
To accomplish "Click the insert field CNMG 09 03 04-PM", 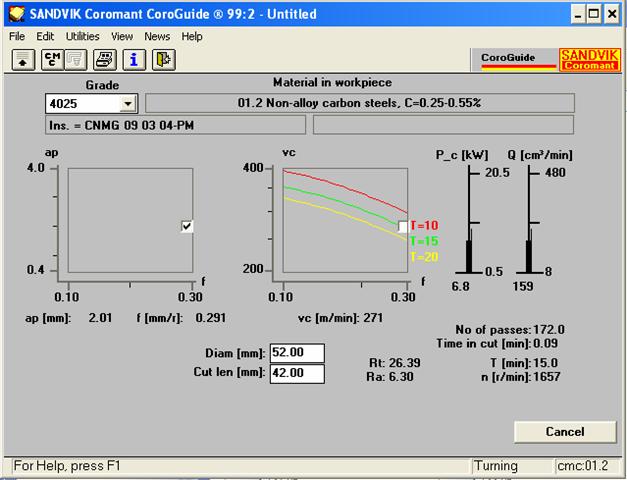I will pos(176,125).
